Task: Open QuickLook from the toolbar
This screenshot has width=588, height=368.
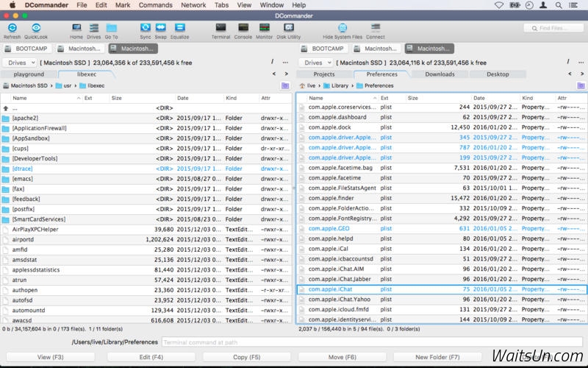Action: (x=36, y=28)
